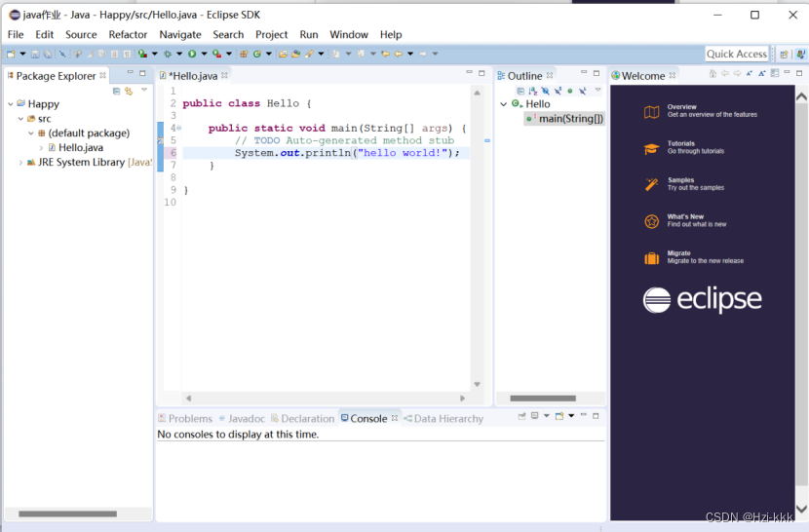Collapse the Happy project node
The width and height of the screenshot is (809, 532).
11,103
